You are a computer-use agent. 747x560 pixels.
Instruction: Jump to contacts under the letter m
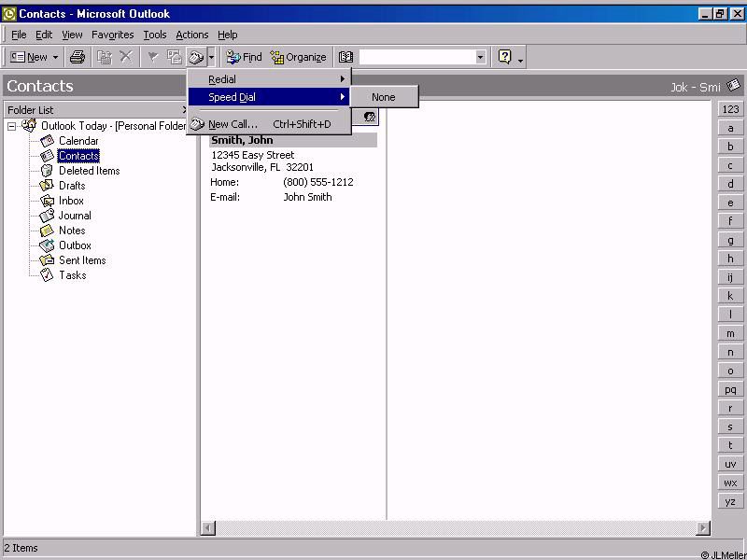click(730, 333)
